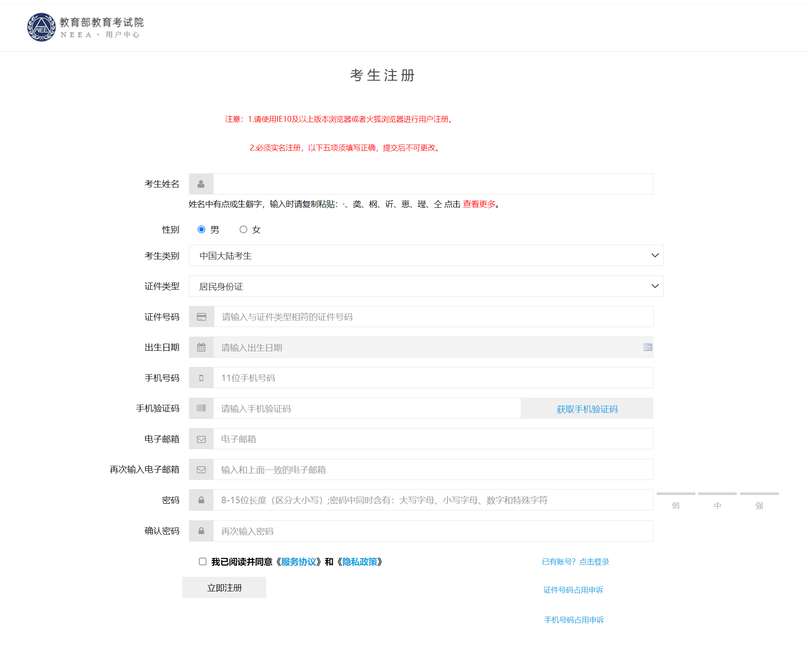The height and width of the screenshot is (672, 810).
Task: Open 已有账号？点击登录 link
Action: (x=575, y=562)
